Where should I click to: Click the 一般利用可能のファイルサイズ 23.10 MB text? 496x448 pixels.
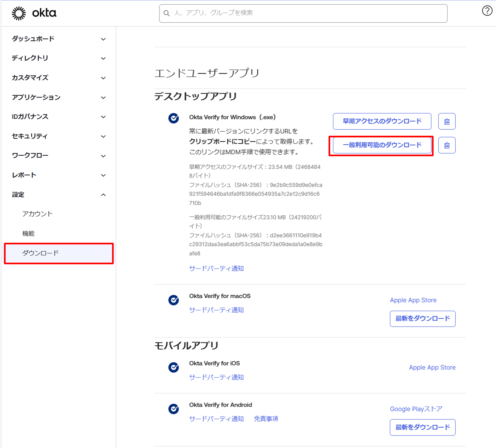click(x=255, y=222)
